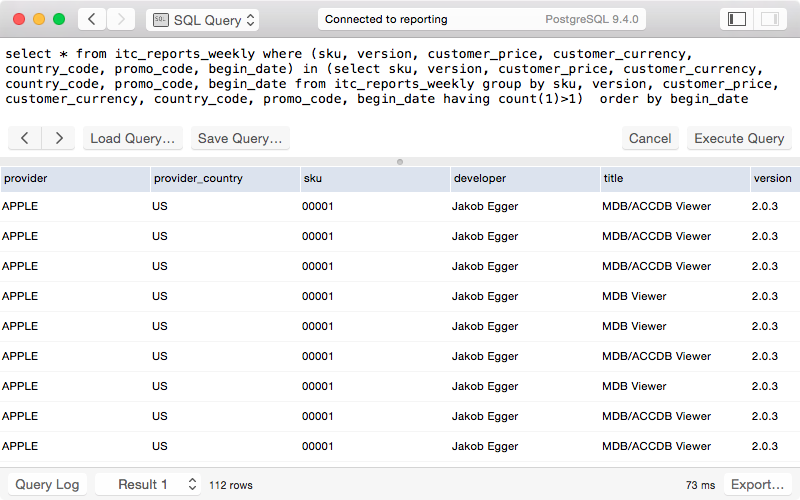Screen dimensions: 800x500
Task: Click the Save Query button
Action: coord(240,138)
